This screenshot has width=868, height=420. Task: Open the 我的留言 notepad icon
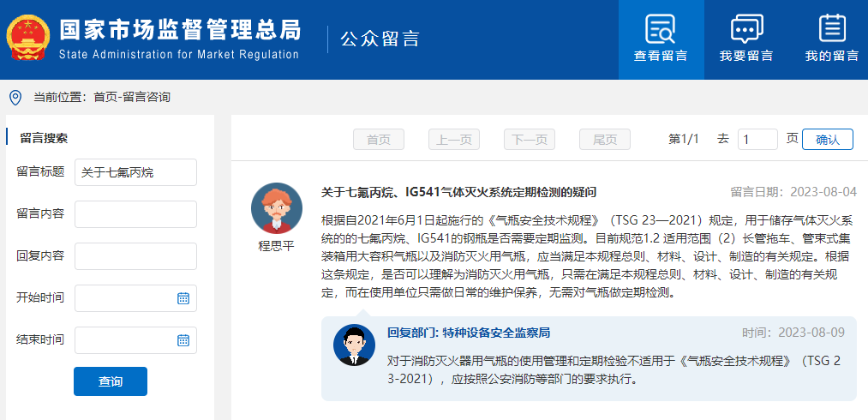point(831,28)
